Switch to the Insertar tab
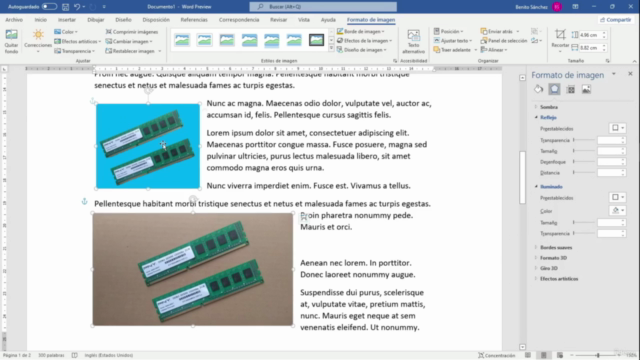The image size is (640, 360). 67,20
